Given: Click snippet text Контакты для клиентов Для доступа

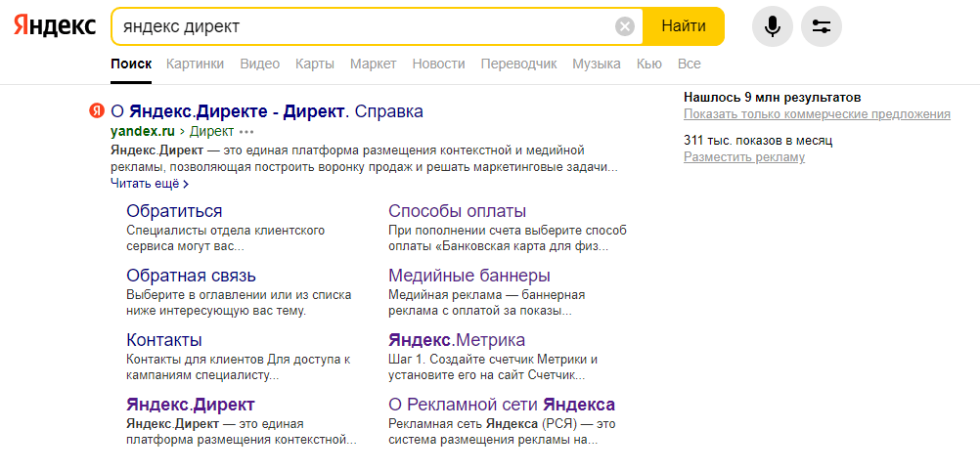Looking at the screenshot, I should click(x=238, y=361).
